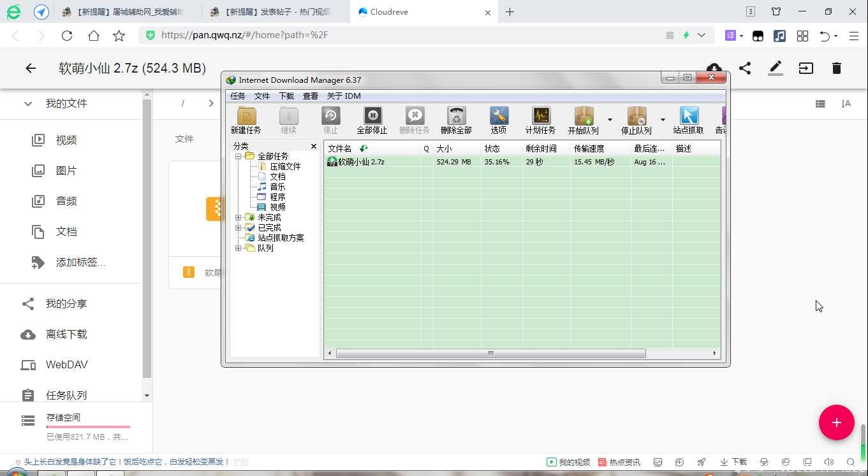
Task: Click the IDM horizontal scrollbar thumb
Action: [491, 353]
